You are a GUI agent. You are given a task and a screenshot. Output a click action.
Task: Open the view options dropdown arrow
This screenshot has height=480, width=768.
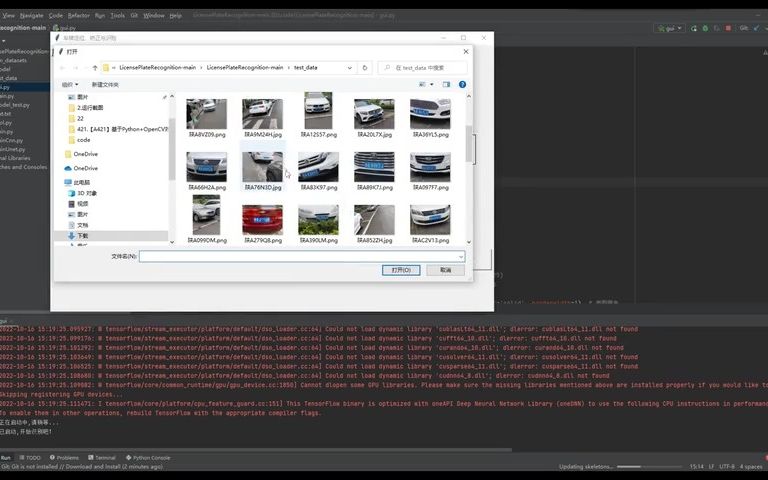click(x=432, y=85)
